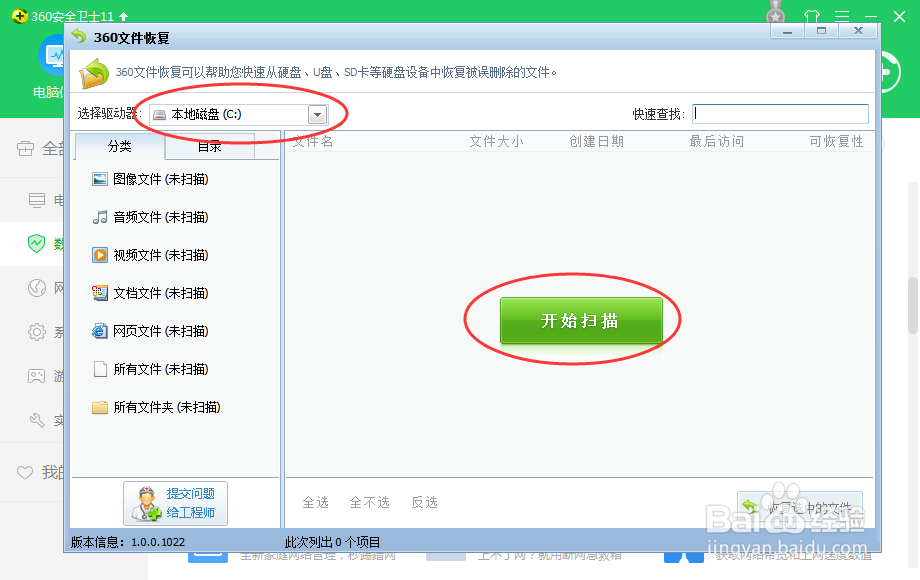Click the 360文件恢复 title bar arrow icon
Viewport: 920px width, 580px height.
[x=79, y=36]
